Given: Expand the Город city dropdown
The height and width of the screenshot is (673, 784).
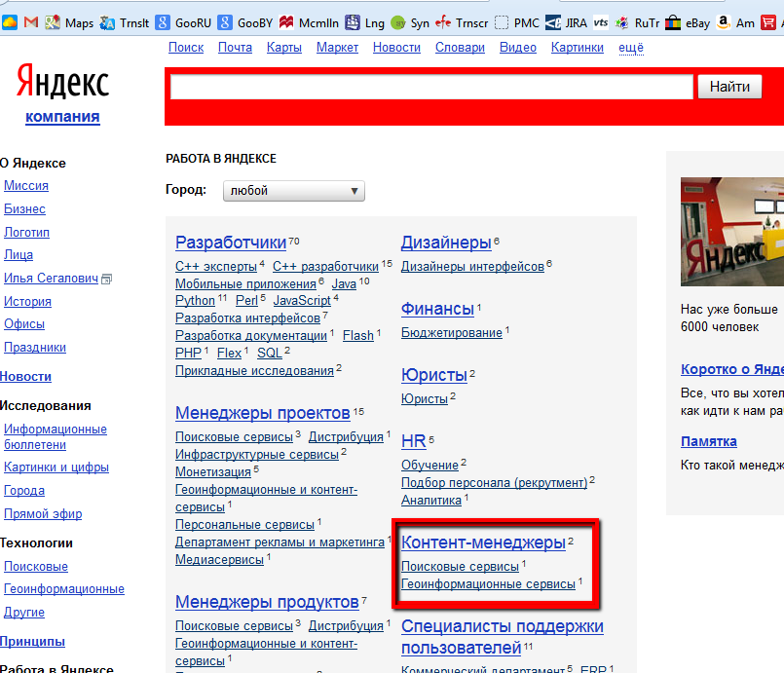Looking at the screenshot, I should (294, 191).
